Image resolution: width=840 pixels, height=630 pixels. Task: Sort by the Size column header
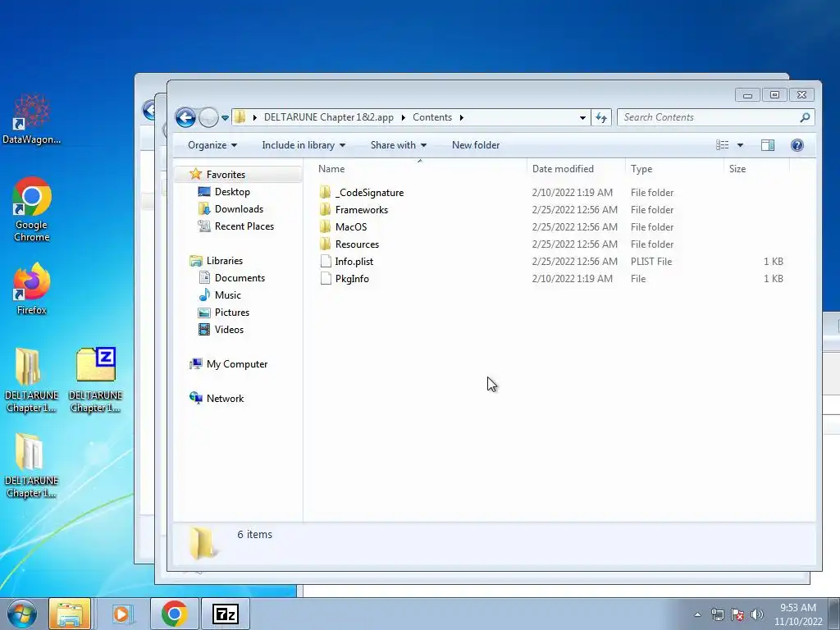pos(756,169)
